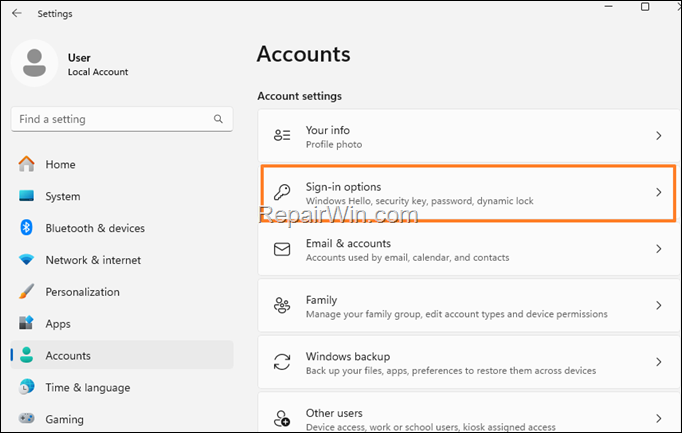Click the Email & accounts title

coord(348,243)
